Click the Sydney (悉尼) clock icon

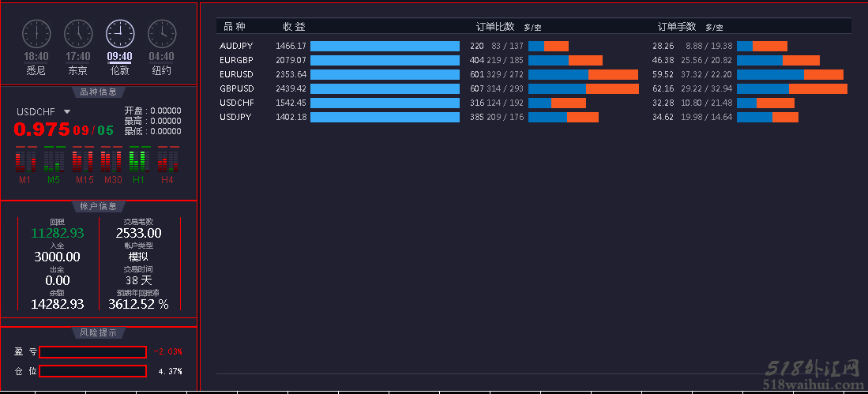pyautogui.click(x=36, y=34)
